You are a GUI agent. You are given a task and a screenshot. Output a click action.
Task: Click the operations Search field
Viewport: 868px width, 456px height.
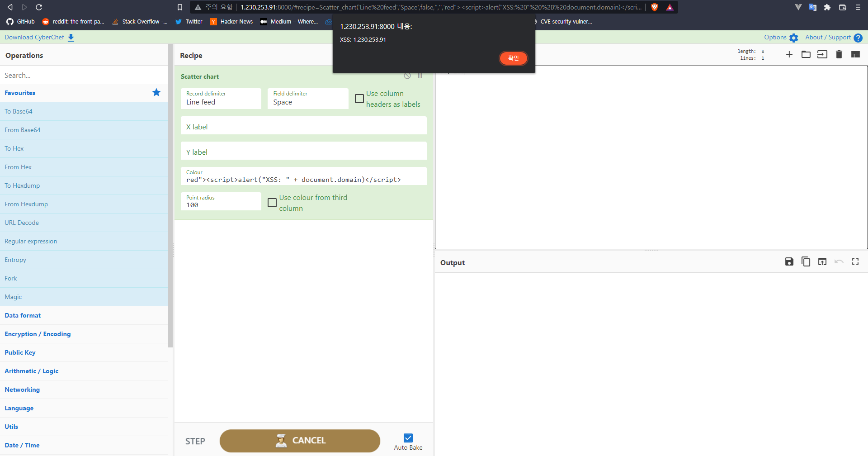pyautogui.click(x=84, y=75)
